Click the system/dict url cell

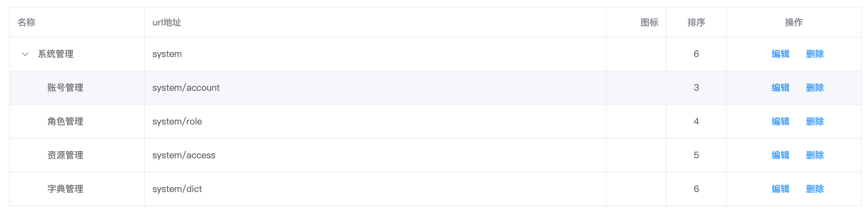[x=375, y=189]
